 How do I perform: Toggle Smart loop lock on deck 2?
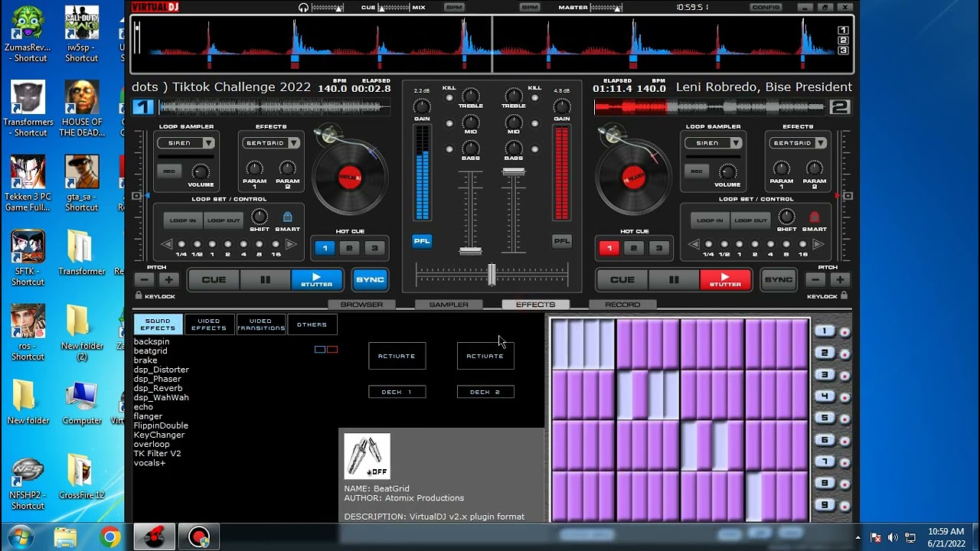[815, 217]
